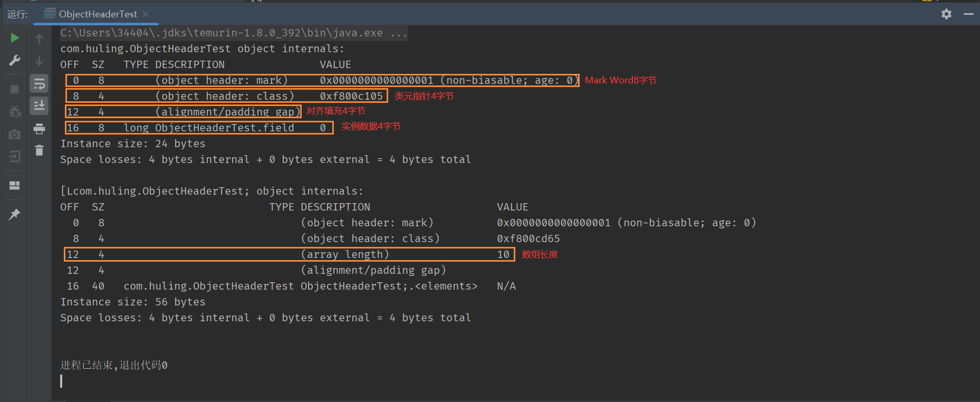Print console output with printer icon

39,129
